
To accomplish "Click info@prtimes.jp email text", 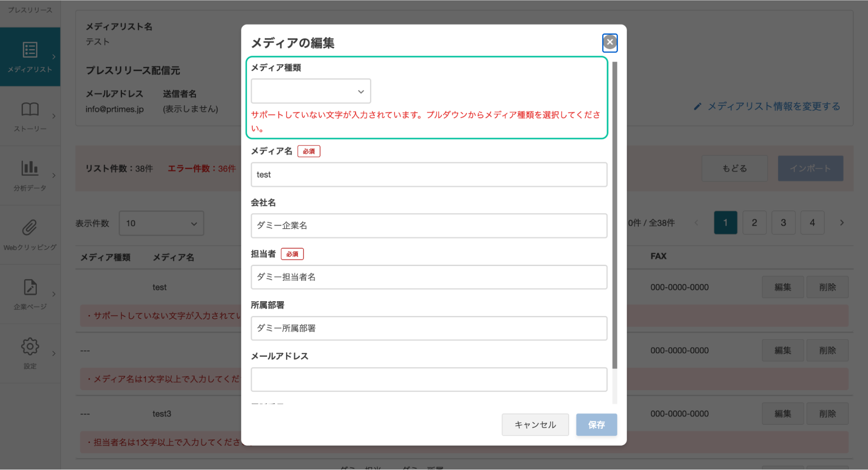I will pos(114,109).
